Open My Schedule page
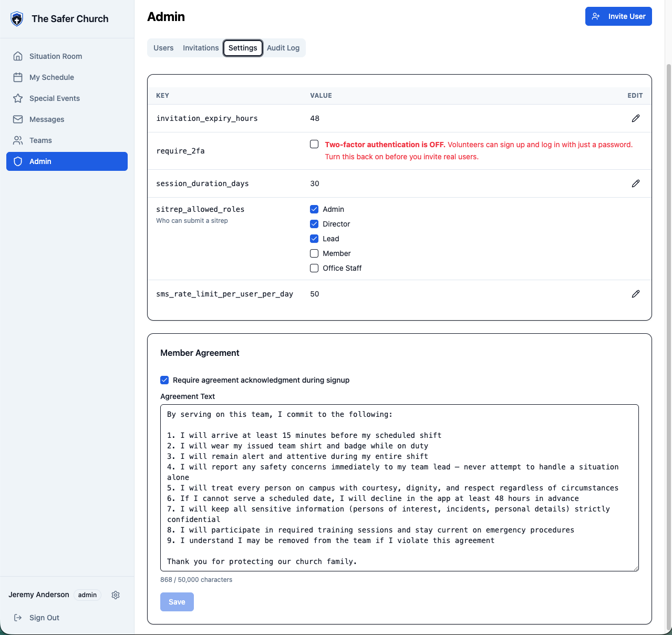The width and height of the screenshot is (672, 635). [67, 77]
